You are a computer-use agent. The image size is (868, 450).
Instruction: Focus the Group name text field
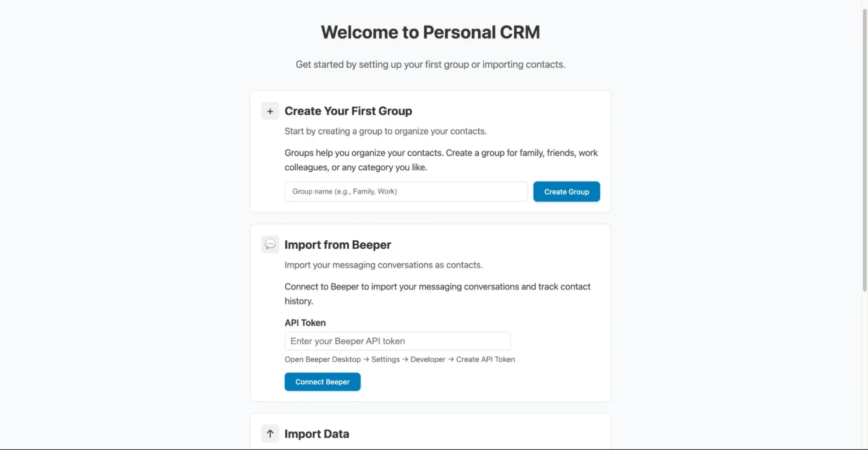pyautogui.click(x=406, y=192)
